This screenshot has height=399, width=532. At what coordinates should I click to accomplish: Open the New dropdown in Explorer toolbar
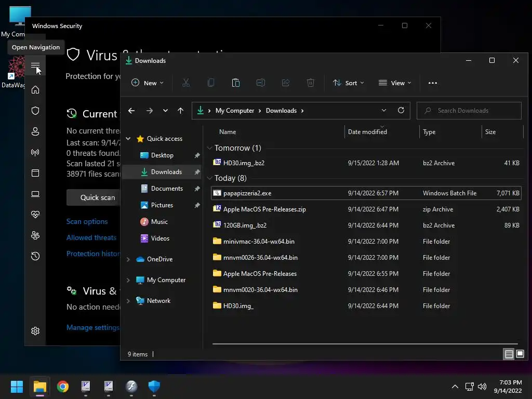click(x=148, y=83)
